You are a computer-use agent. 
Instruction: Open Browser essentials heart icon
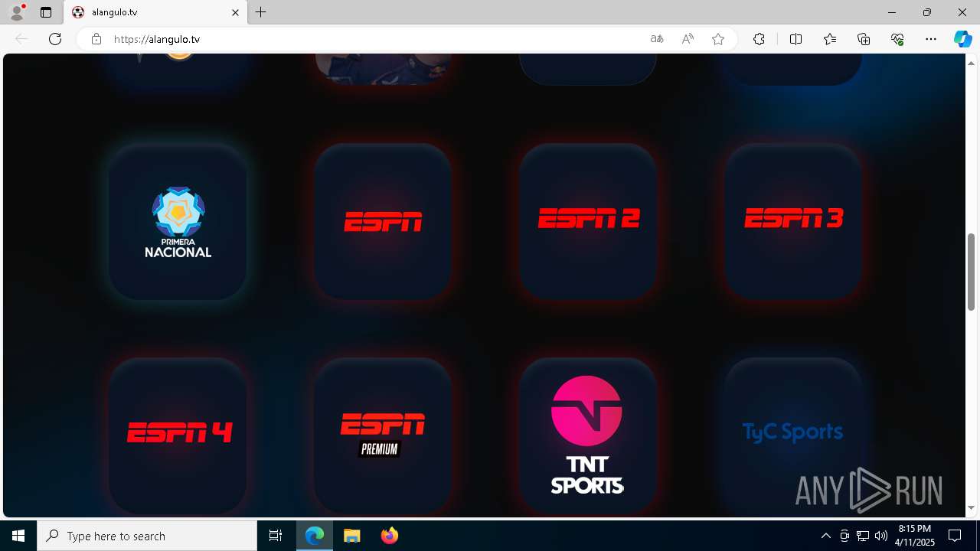[x=897, y=39]
